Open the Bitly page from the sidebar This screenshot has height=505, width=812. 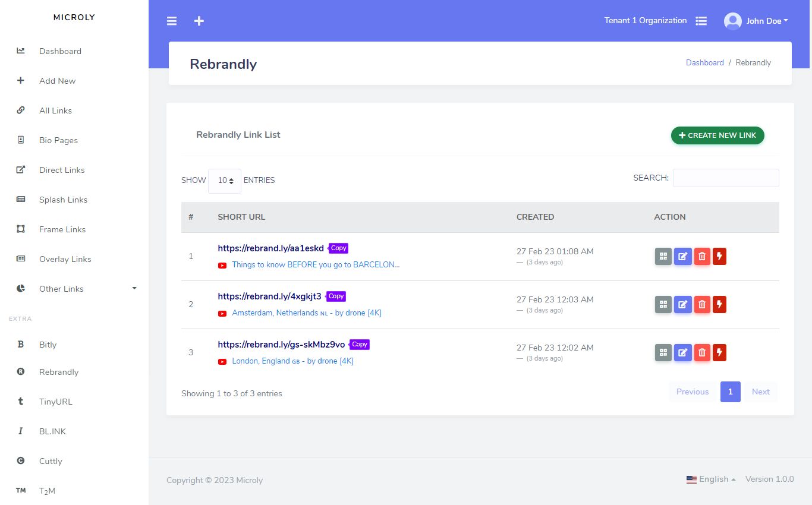click(48, 345)
